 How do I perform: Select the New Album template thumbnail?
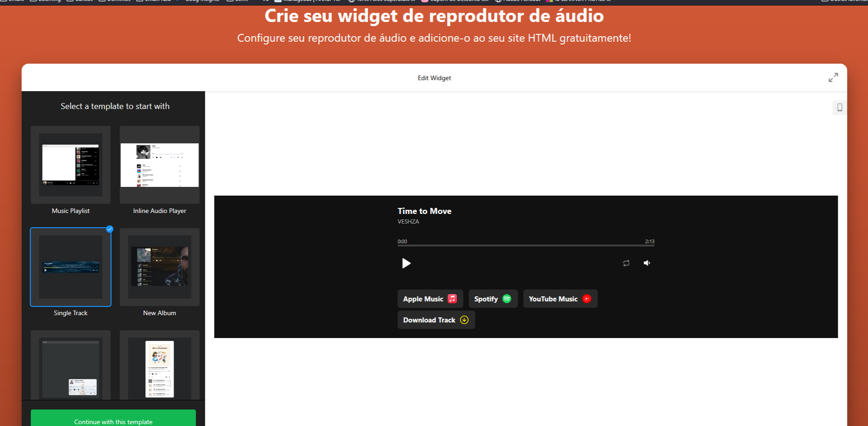point(160,267)
